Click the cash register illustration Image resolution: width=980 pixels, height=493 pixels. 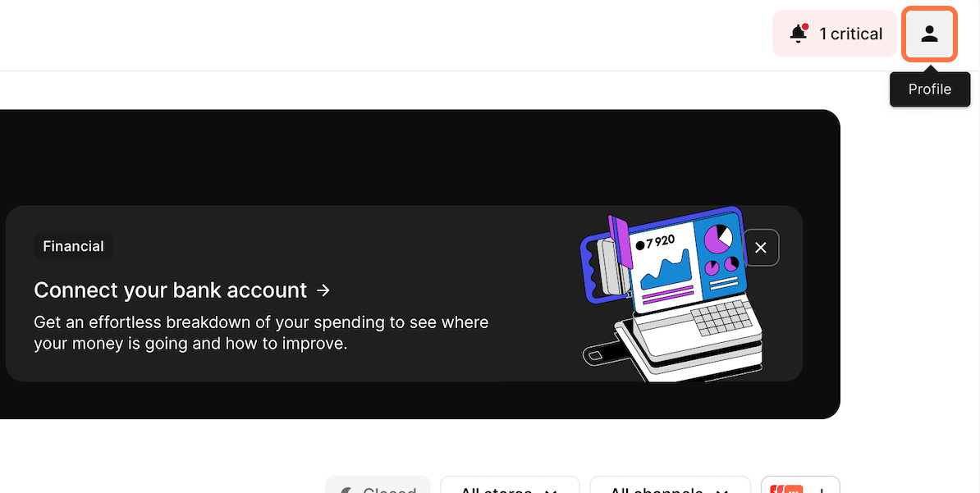[x=672, y=294]
